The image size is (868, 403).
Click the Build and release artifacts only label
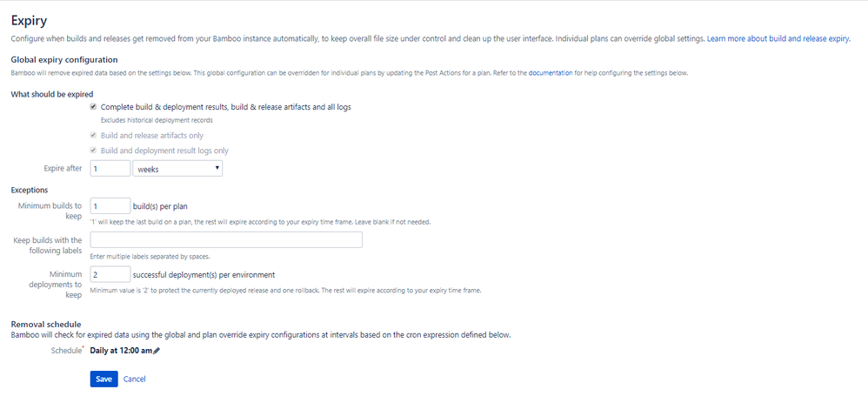pyautogui.click(x=151, y=135)
